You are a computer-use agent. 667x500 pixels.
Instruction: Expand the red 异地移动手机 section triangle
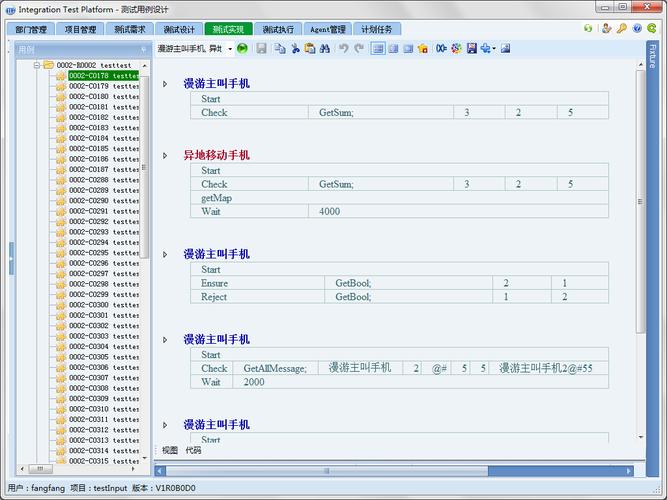click(166, 156)
